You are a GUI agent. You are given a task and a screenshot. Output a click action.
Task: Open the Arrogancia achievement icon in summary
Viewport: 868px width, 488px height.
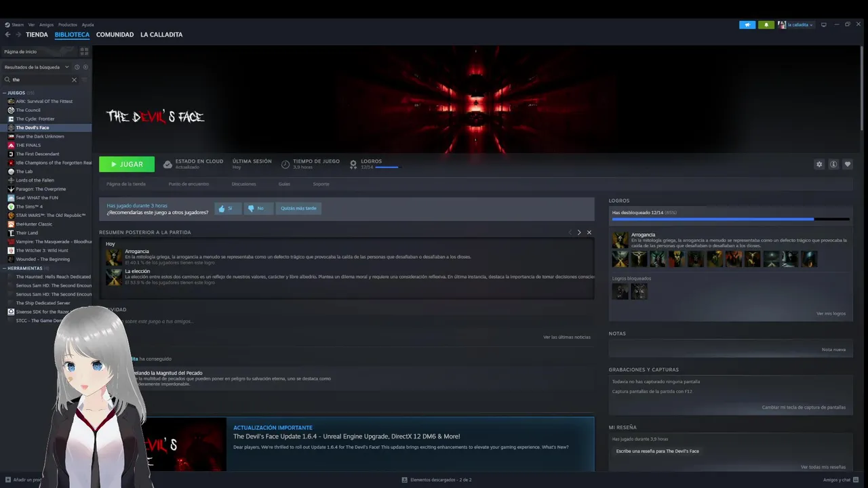[x=114, y=257]
